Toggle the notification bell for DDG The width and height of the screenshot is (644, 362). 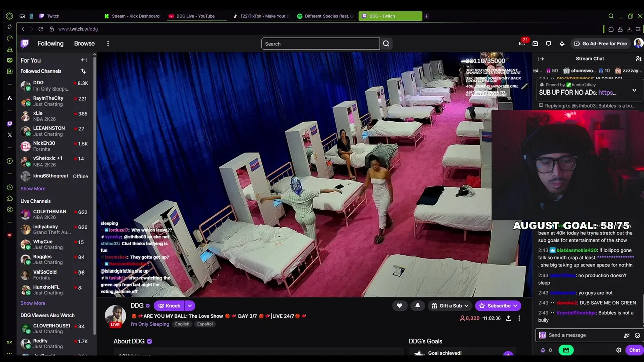click(417, 306)
